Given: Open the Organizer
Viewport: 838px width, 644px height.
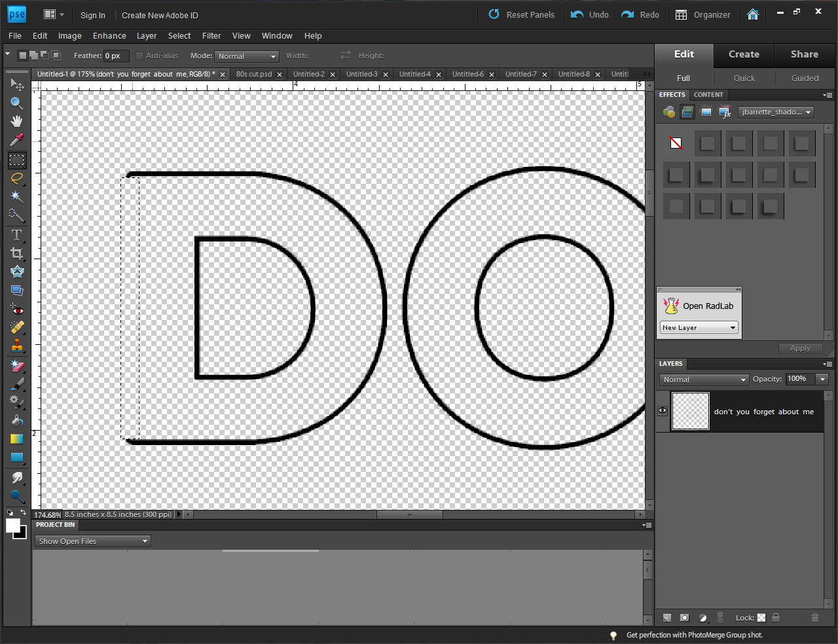Looking at the screenshot, I should click(x=703, y=15).
